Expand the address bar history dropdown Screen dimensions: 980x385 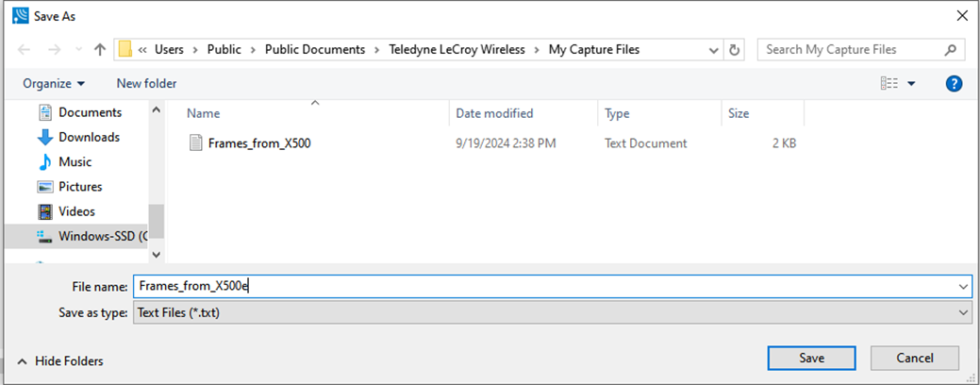coord(713,50)
